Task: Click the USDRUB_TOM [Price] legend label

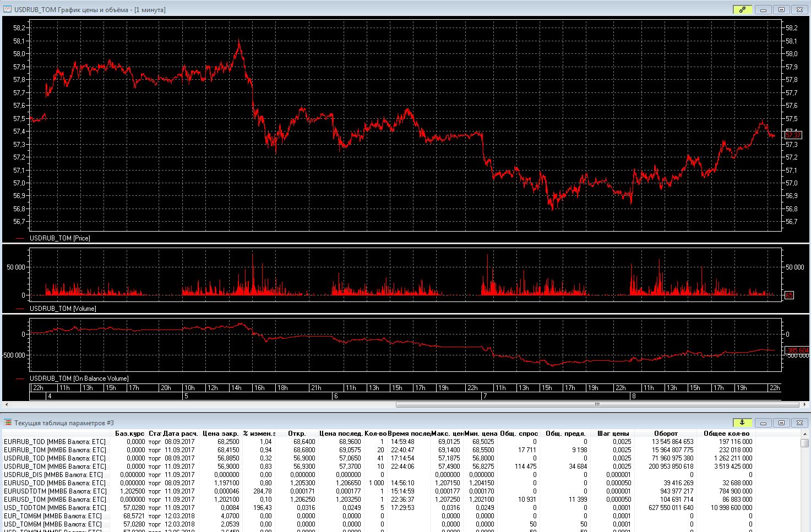Action: pos(59,238)
